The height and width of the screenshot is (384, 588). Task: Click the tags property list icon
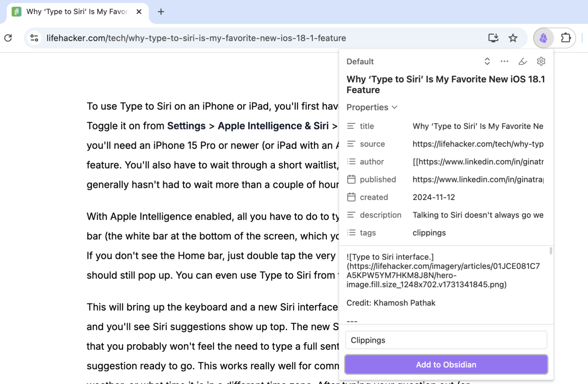point(351,233)
